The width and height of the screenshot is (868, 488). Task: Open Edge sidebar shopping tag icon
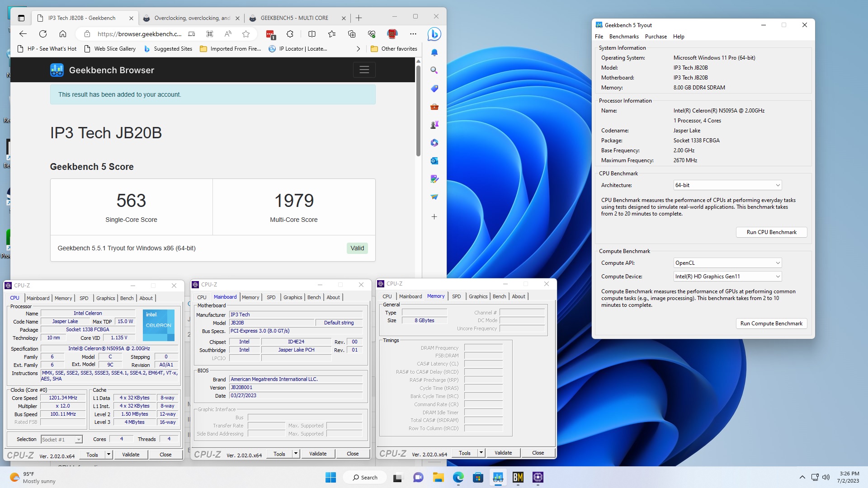click(x=434, y=89)
